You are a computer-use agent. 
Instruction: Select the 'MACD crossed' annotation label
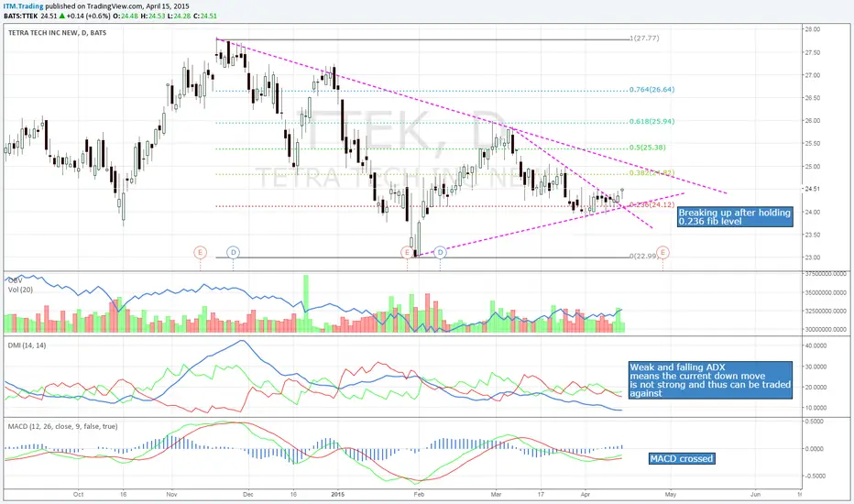point(682,459)
